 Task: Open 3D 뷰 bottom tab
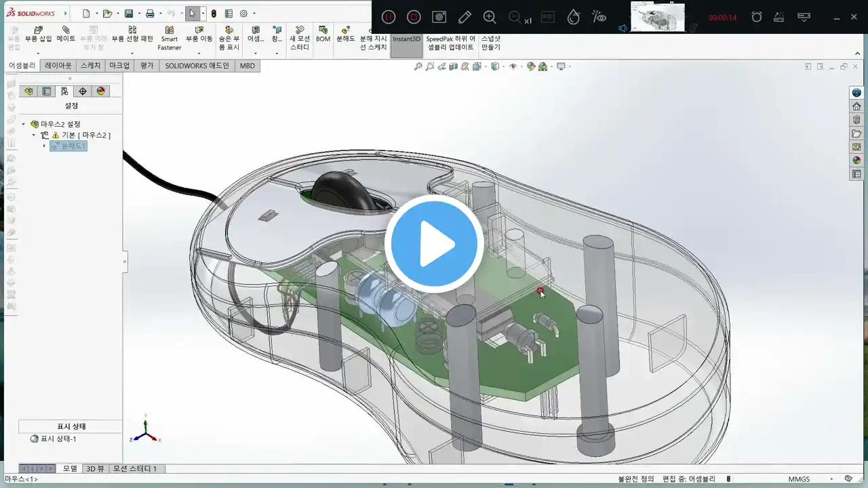[95, 468]
